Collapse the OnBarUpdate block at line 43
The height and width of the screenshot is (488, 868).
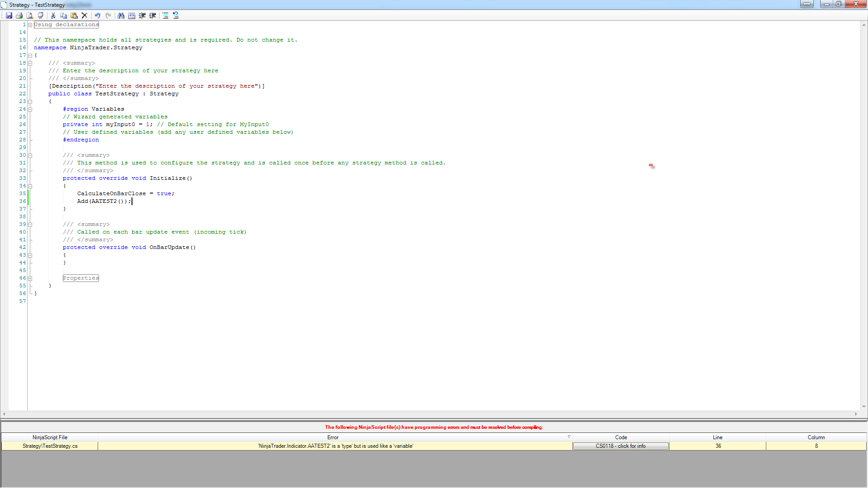coord(30,255)
